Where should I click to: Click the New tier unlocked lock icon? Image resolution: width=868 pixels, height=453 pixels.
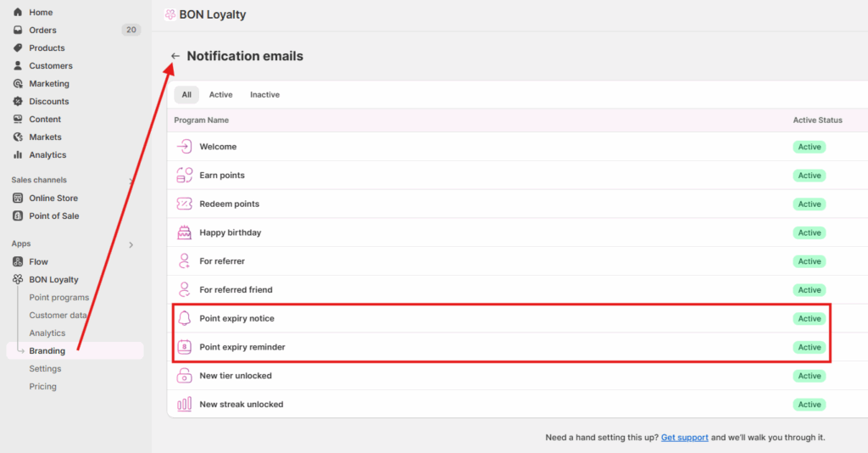184,376
